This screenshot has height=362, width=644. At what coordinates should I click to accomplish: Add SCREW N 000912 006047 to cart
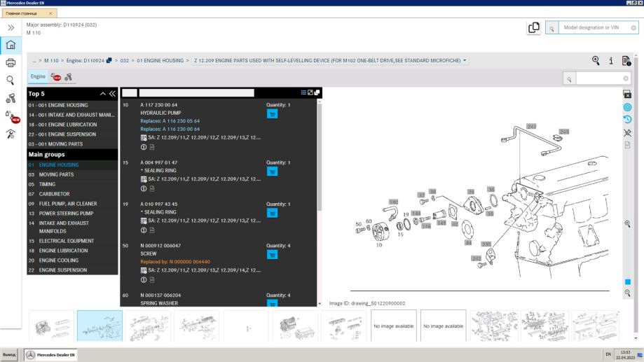pos(272,254)
